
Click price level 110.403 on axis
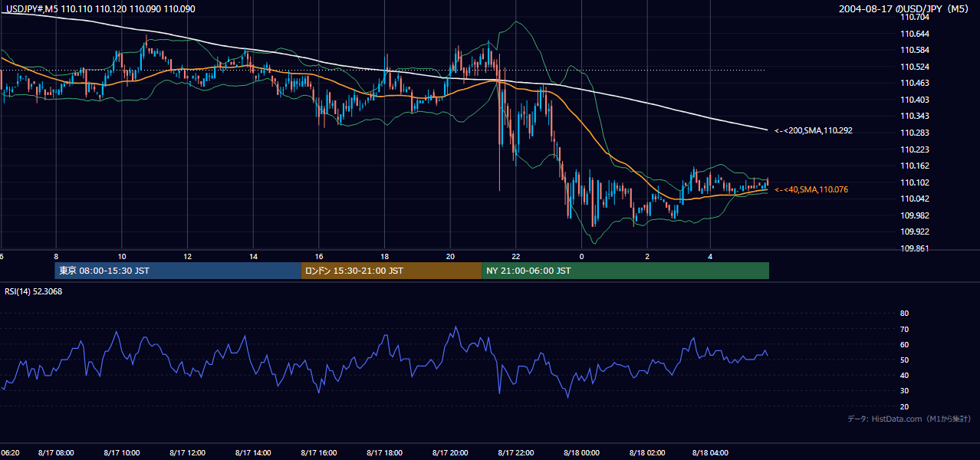916,100
